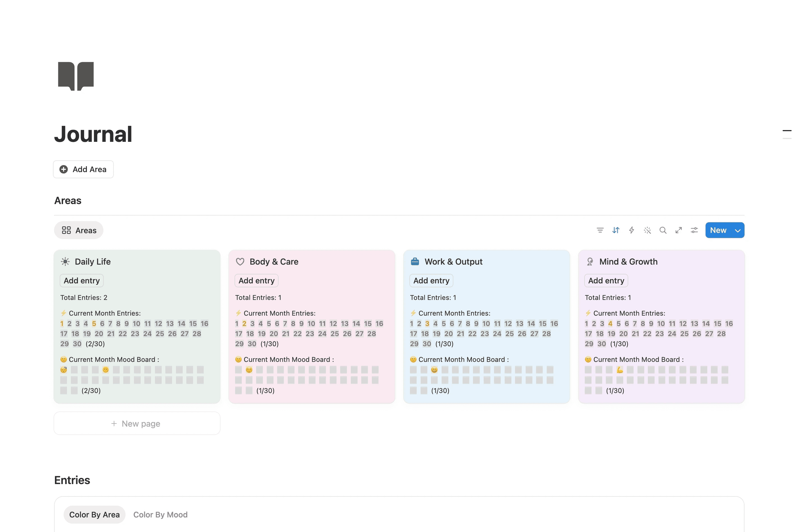Click Total Entries: 1 in Mind & Growth
Screen dimensions: 793x532
click(x=608, y=298)
